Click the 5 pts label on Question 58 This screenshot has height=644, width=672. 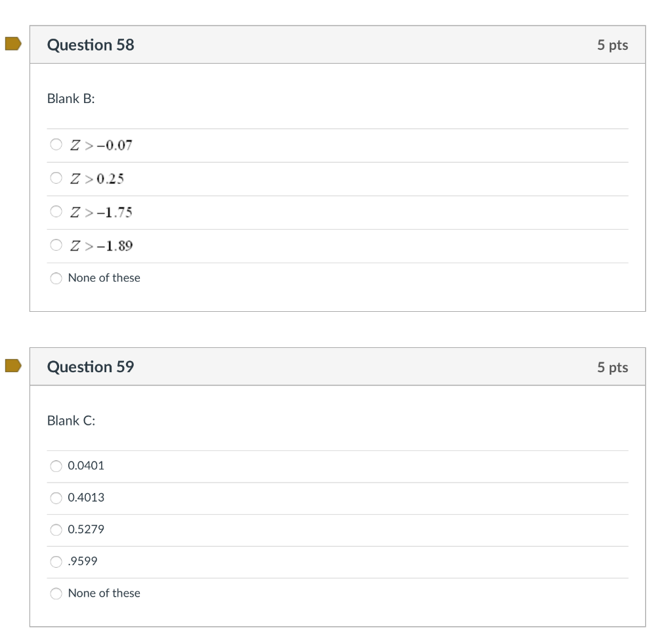(612, 45)
